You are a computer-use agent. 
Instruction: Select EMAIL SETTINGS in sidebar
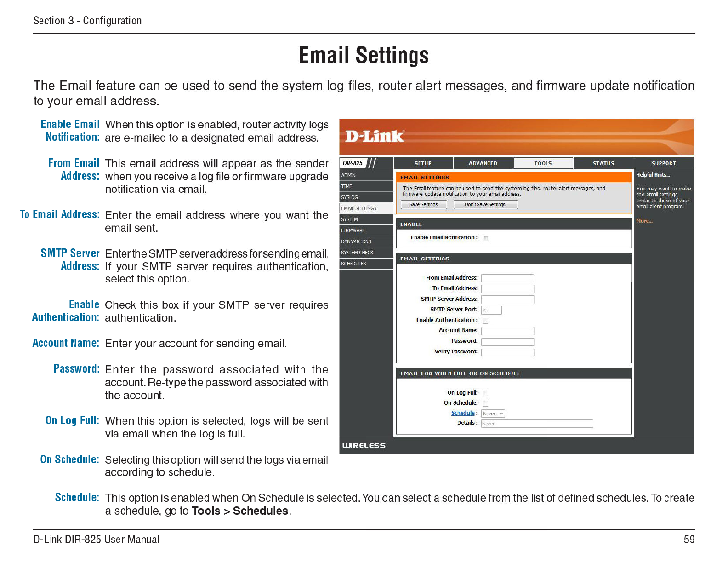(x=366, y=208)
